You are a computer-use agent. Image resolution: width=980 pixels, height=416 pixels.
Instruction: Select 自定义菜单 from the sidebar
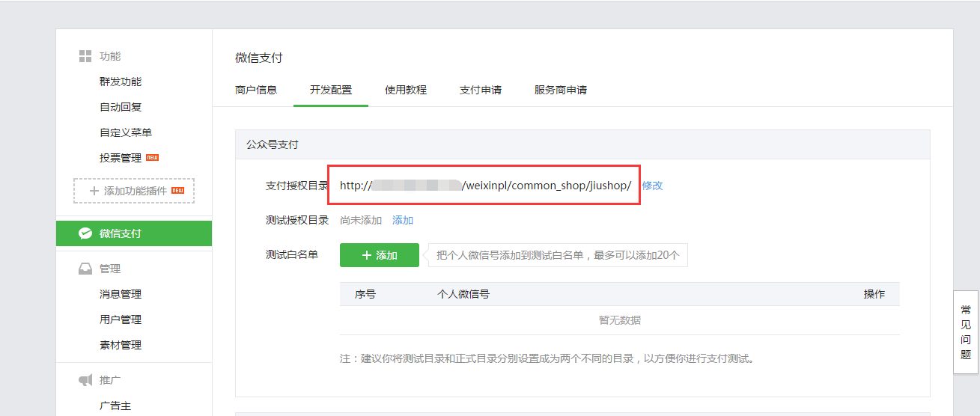(125, 132)
